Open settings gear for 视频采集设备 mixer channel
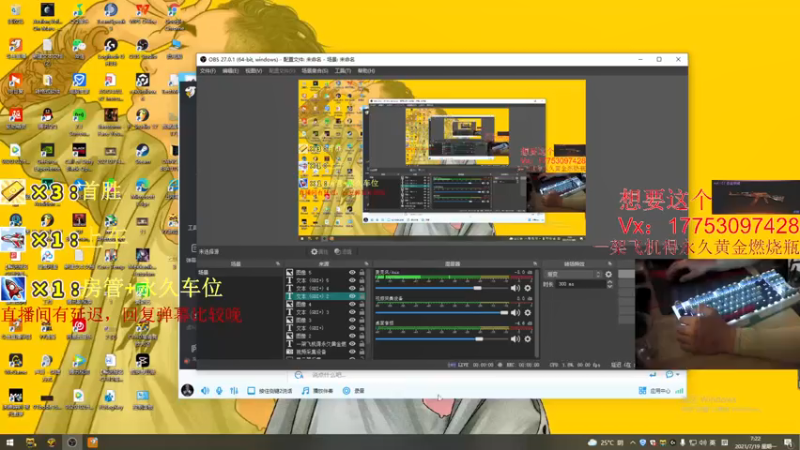 coord(528,313)
